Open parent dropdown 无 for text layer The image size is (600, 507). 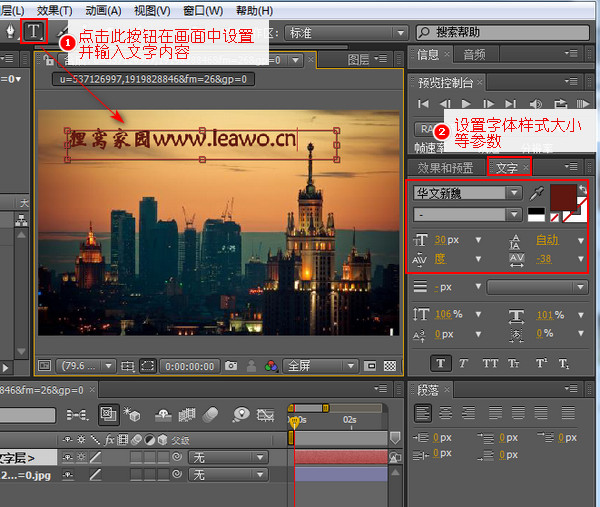pos(228,457)
